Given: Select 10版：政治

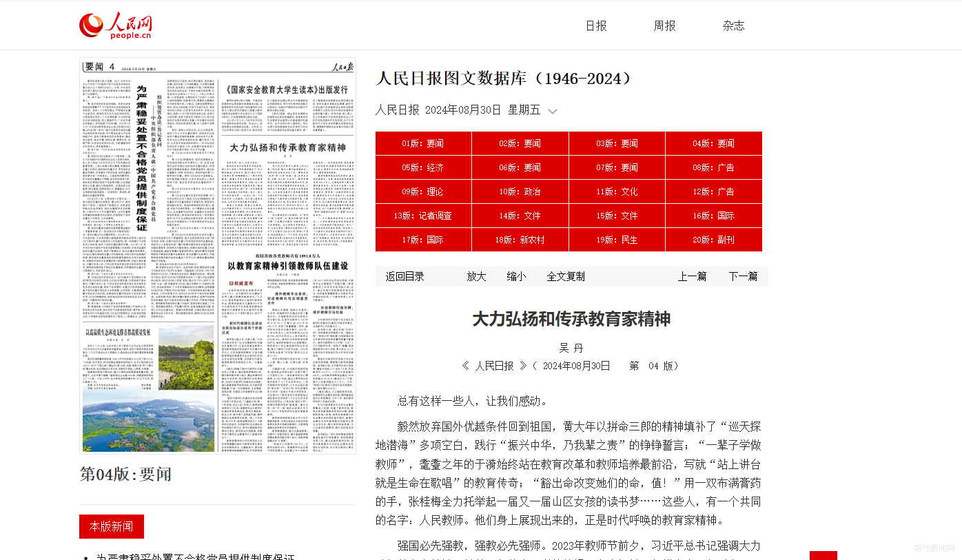Looking at the screenshot, I should click(520, 191).
